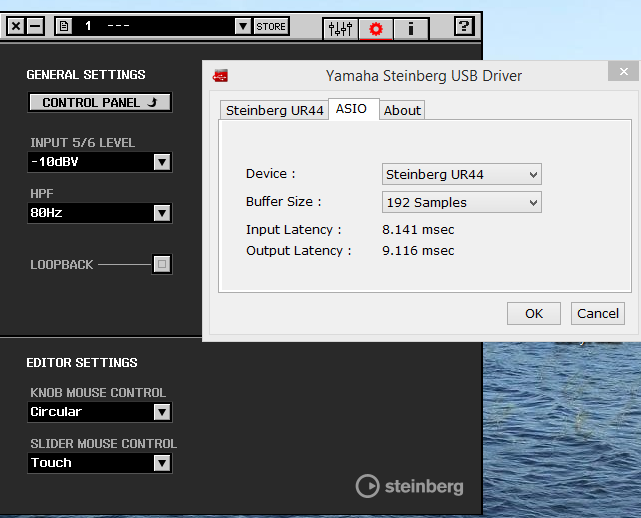
Task: Open the Slider Mouse Control dropdown
Action: 100,463
